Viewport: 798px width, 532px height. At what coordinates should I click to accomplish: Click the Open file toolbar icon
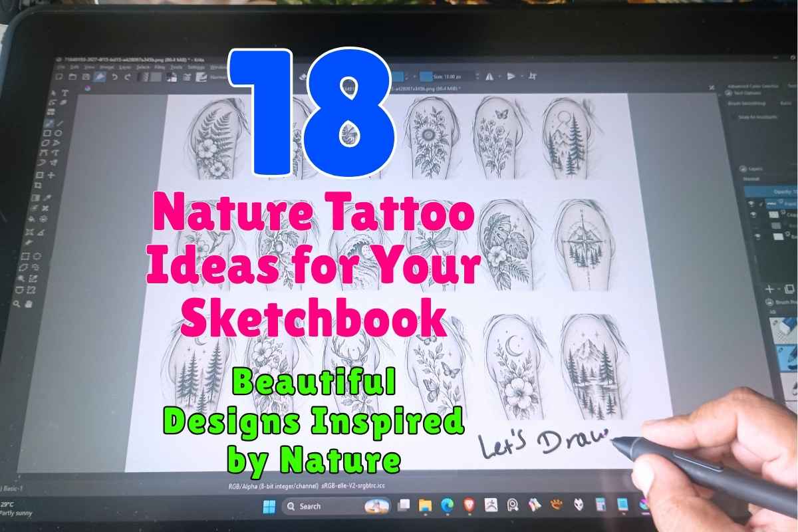pyautogui.click(x=72, y=76)
